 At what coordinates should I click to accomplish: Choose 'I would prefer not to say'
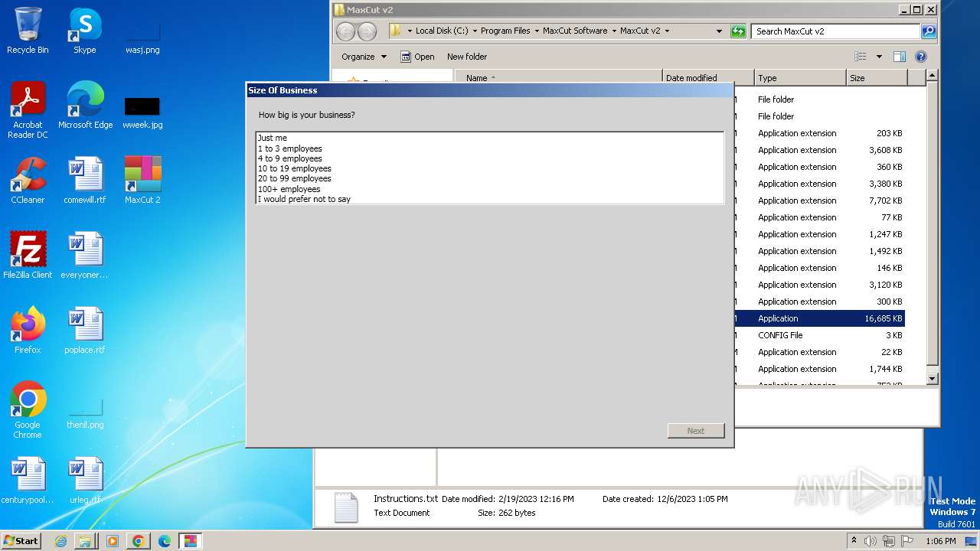(x=489, y=199)
